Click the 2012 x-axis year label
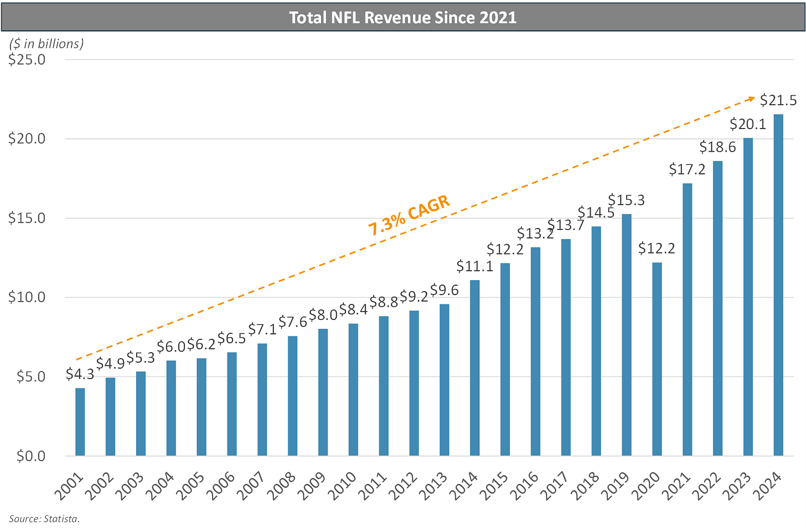 [403, 486]
